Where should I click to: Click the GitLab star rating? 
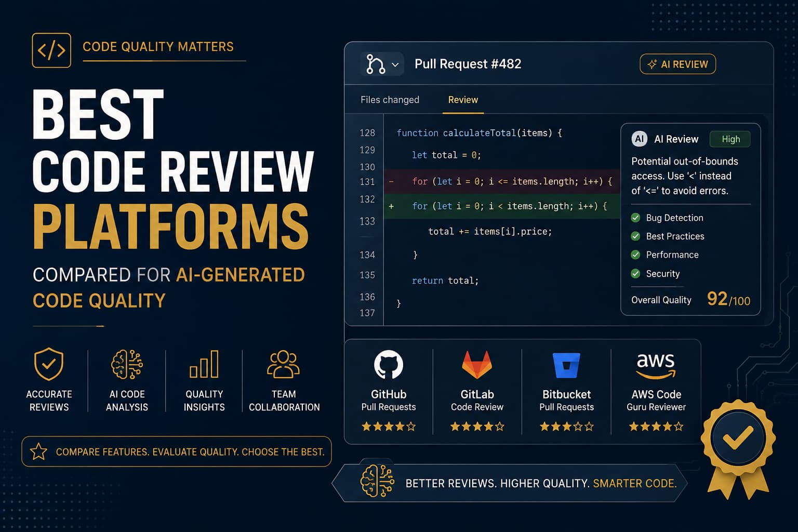[477, 427]
